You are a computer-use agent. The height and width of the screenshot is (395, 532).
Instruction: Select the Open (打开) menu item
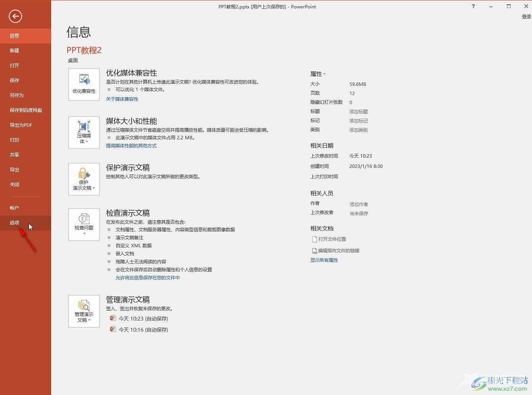point(26,66)
